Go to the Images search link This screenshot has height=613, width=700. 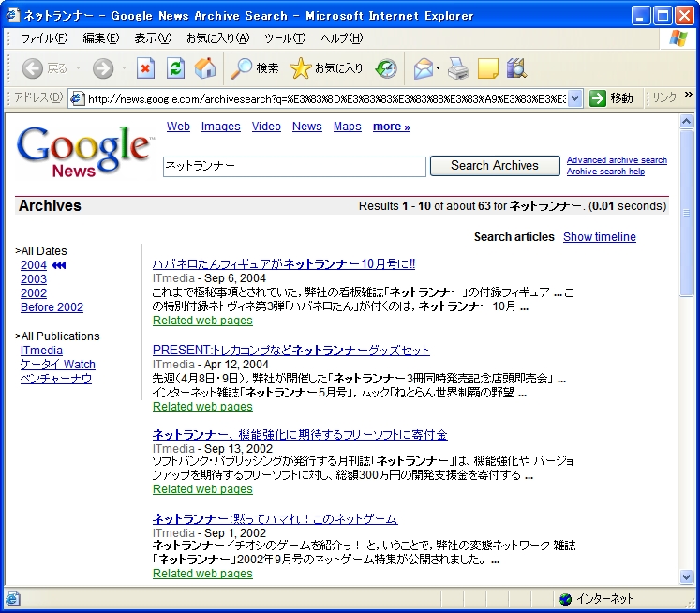click(x=220, y=127)
